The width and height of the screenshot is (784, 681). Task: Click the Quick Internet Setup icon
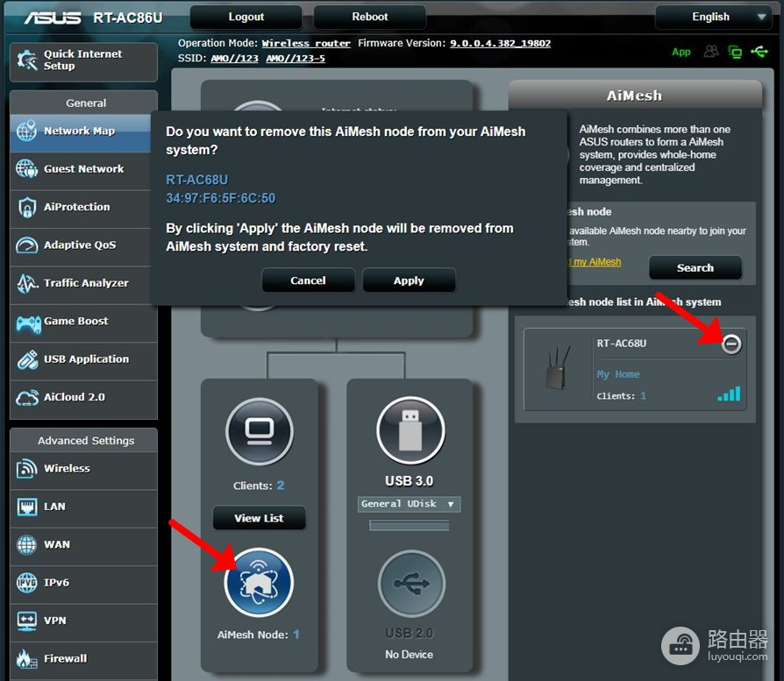tap(27, 60)
